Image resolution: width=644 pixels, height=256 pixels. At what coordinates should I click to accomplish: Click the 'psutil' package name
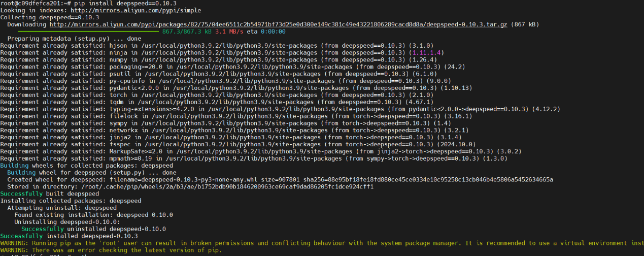pyautogui.click(x=120, y=74)
